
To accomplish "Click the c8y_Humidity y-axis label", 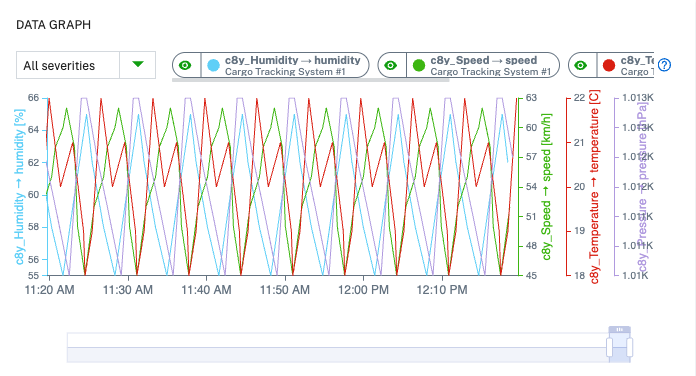I will click(x=19, y=187).
